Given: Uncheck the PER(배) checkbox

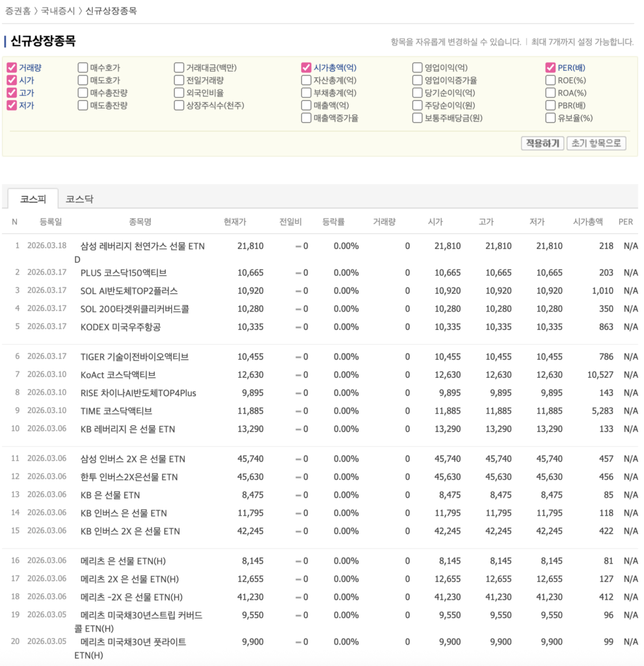Looking at the screenshot, I should coord(551,68).
